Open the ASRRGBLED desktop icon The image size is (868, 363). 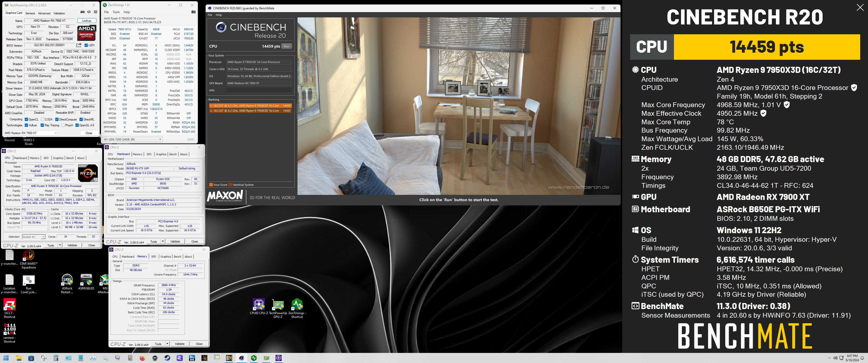[x=86, y=282]
